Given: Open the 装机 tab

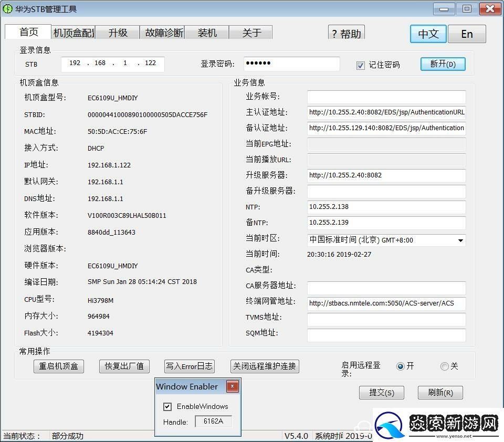Looking at the screenshot, I should coord(207,32).
